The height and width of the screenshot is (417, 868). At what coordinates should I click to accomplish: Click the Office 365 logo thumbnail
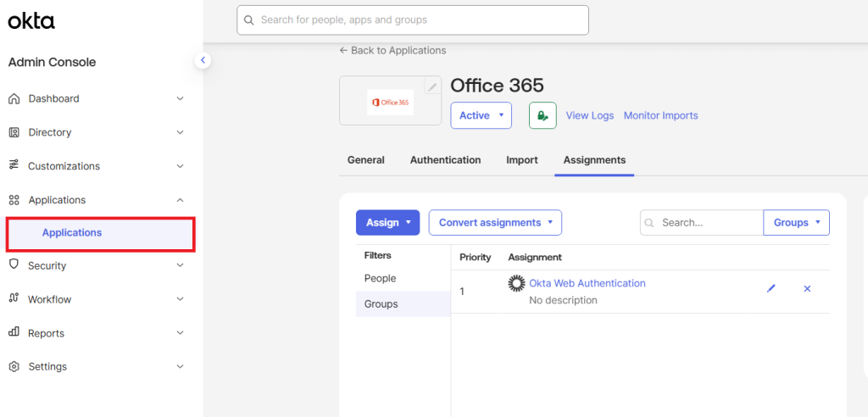pyautogui.click(x=390, y=102)
